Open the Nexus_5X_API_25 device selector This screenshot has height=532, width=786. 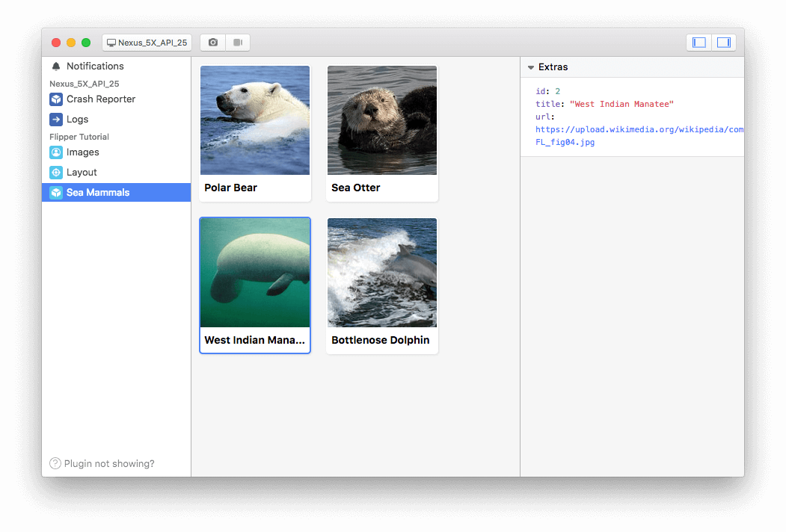[x=147, y=43]
